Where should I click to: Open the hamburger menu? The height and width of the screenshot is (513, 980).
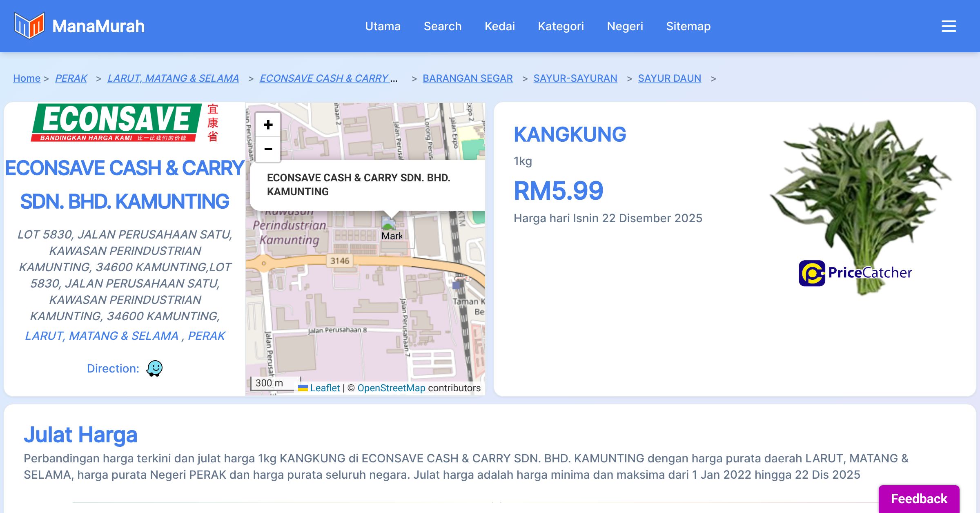coord(949,26)
